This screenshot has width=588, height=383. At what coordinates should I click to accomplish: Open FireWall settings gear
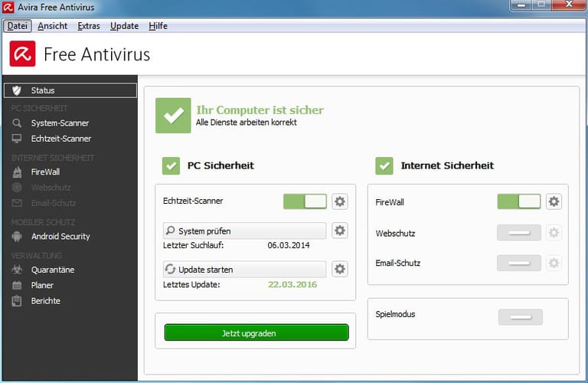[x=554, y=201]
